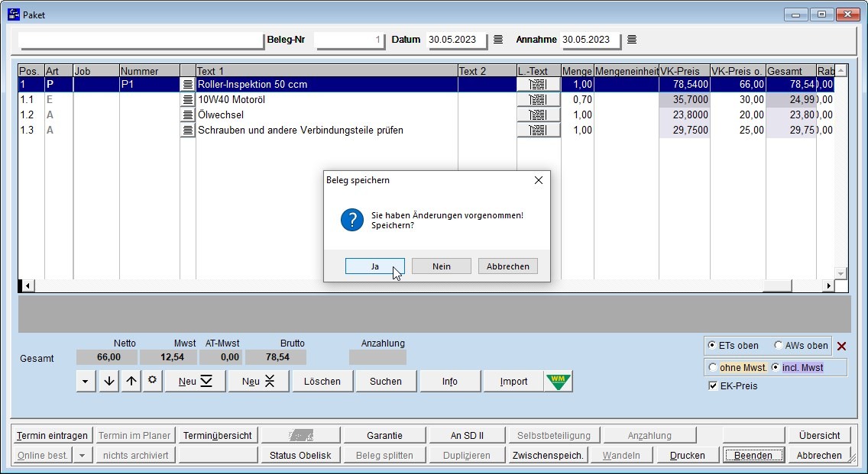Click the green WM triangle icon
The width and height of the screenshot is (868, 474).
558,381
